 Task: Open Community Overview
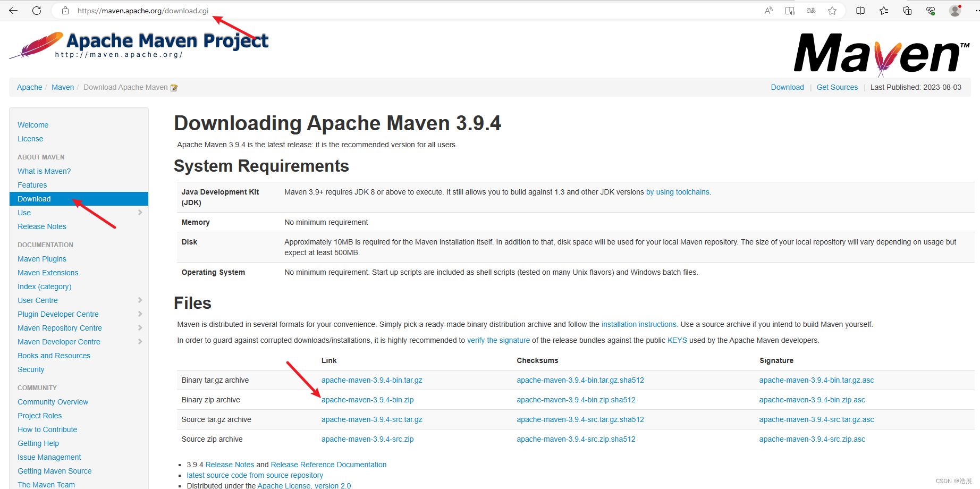(x=53, y=402)
